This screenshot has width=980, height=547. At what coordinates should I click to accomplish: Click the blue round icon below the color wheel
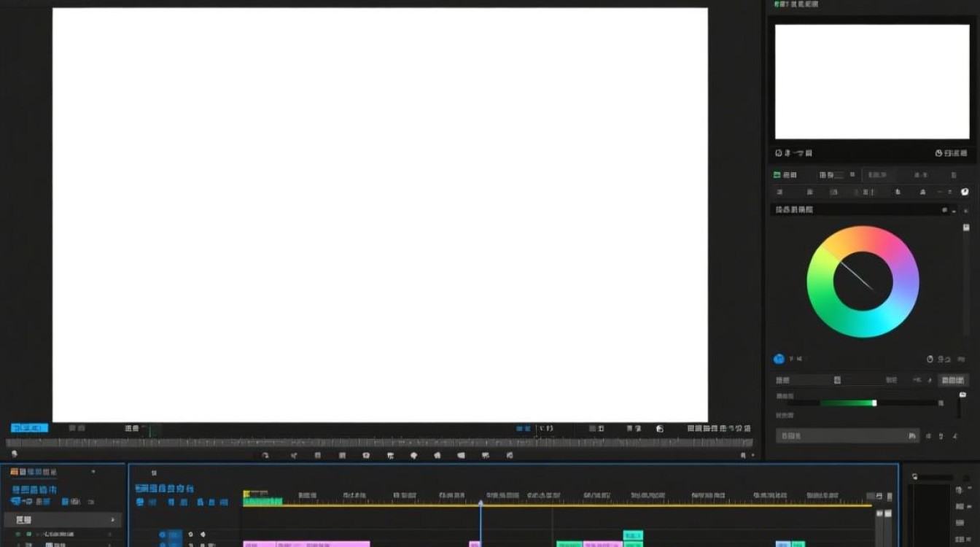click(x=779, y=359)
